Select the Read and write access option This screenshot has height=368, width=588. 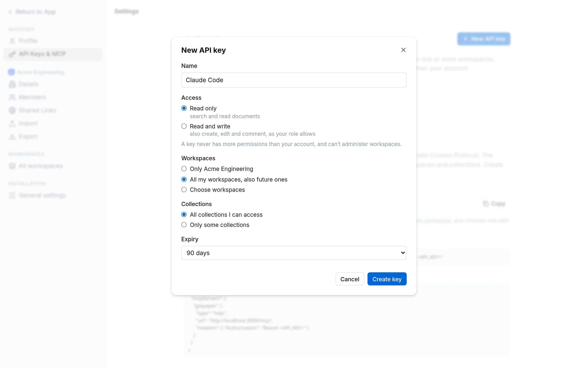tap(184, 126)
